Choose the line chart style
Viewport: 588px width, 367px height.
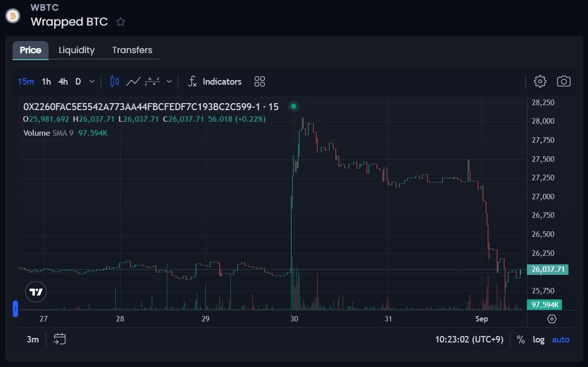(x=133, y=81)
